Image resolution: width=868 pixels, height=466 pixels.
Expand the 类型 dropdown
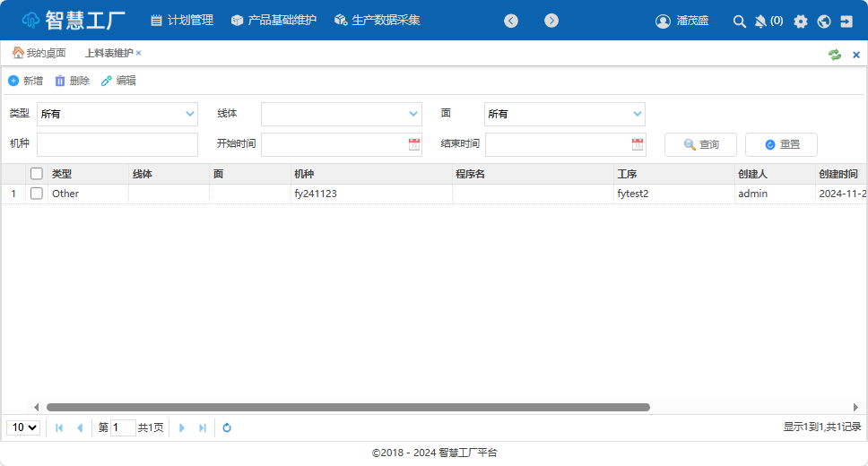click(x=189, y=114)
